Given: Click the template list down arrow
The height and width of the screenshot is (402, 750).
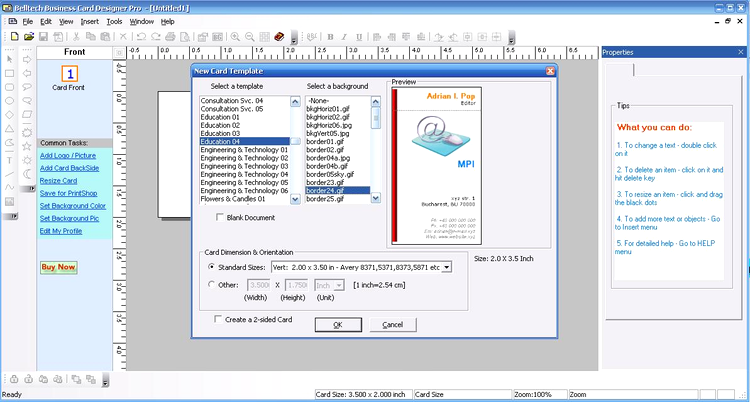Looking at the screenshot, I should pos(296,199).
